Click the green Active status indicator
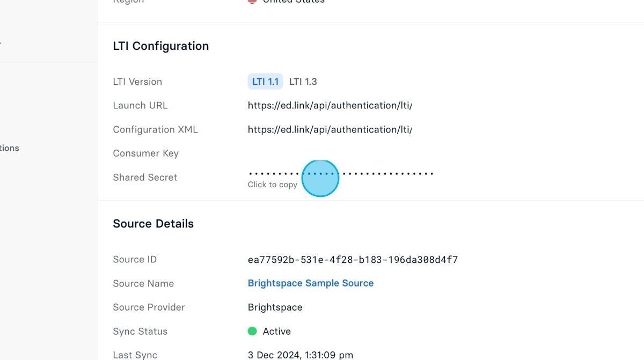This screenshot has width=644, height=360. pos(252,331)
